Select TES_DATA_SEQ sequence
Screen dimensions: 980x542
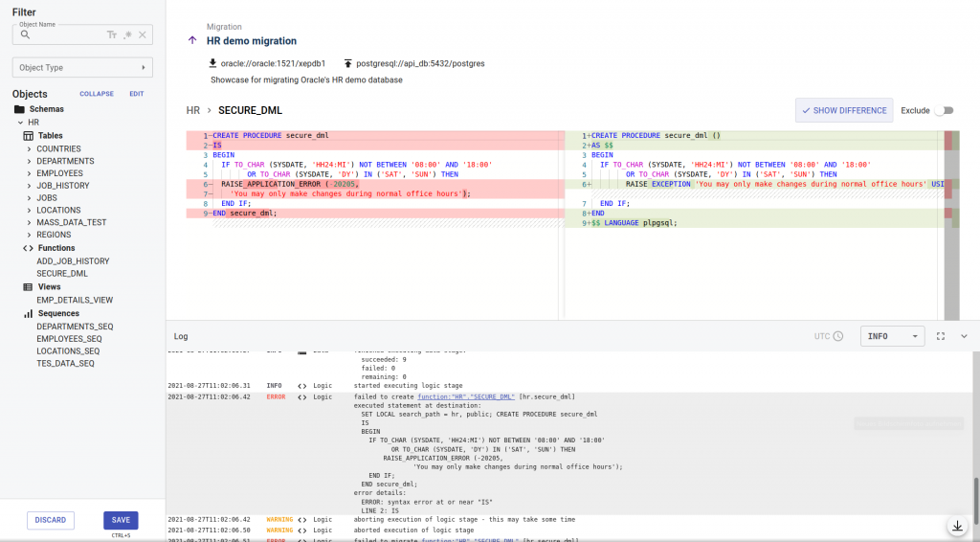coord(65,363)
